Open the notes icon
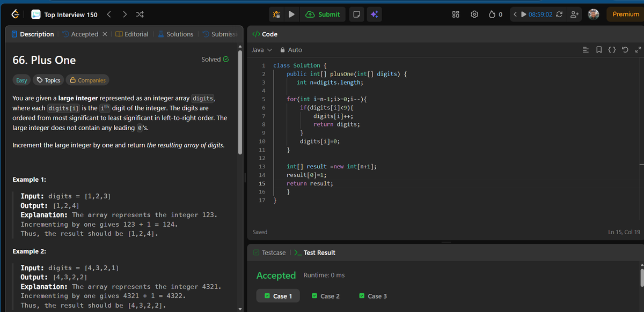This screenshot has height=312, width=644. (356, 14)
